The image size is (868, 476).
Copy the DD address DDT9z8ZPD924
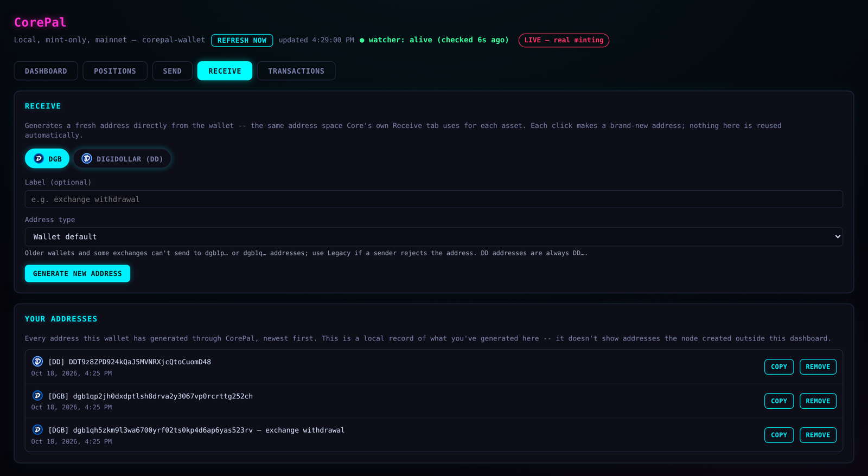[x=779, y=366]
